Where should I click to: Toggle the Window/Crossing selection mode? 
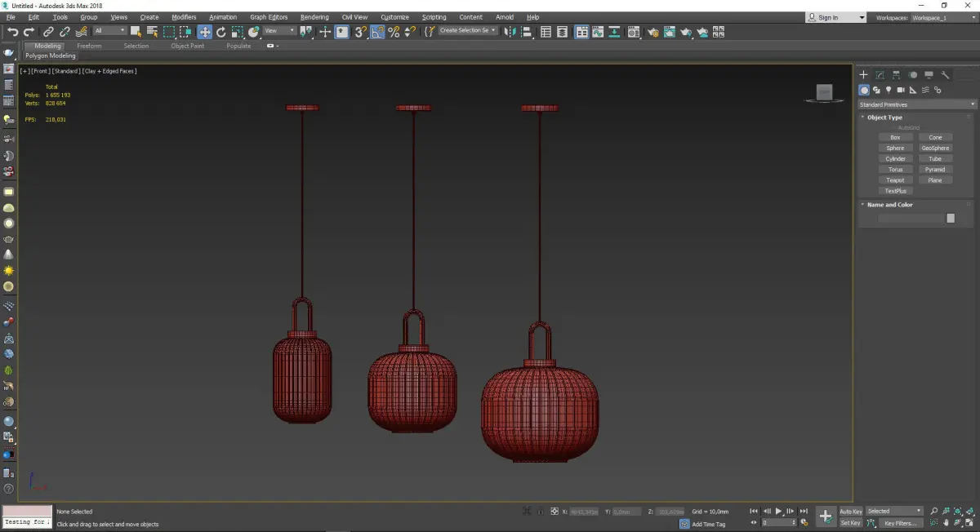click(186, 32)
